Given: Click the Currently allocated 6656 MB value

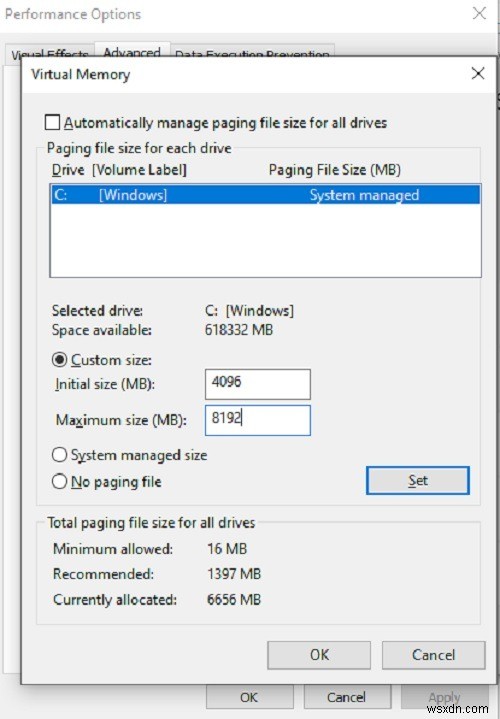Looking at the screenshot, I should click(234, 599).
